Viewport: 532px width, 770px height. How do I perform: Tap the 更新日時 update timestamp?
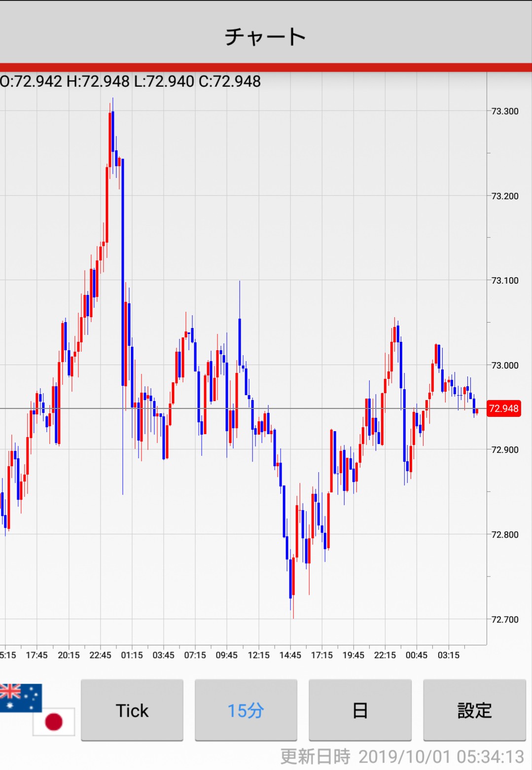[402, 756]
